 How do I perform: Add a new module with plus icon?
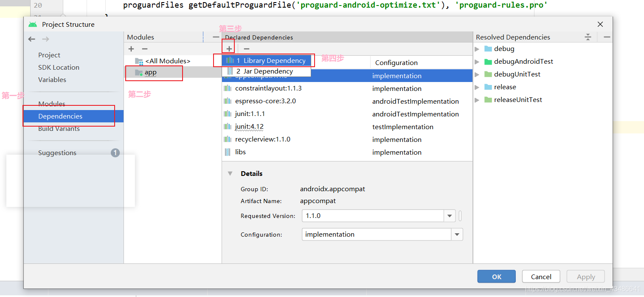point(131,49)
